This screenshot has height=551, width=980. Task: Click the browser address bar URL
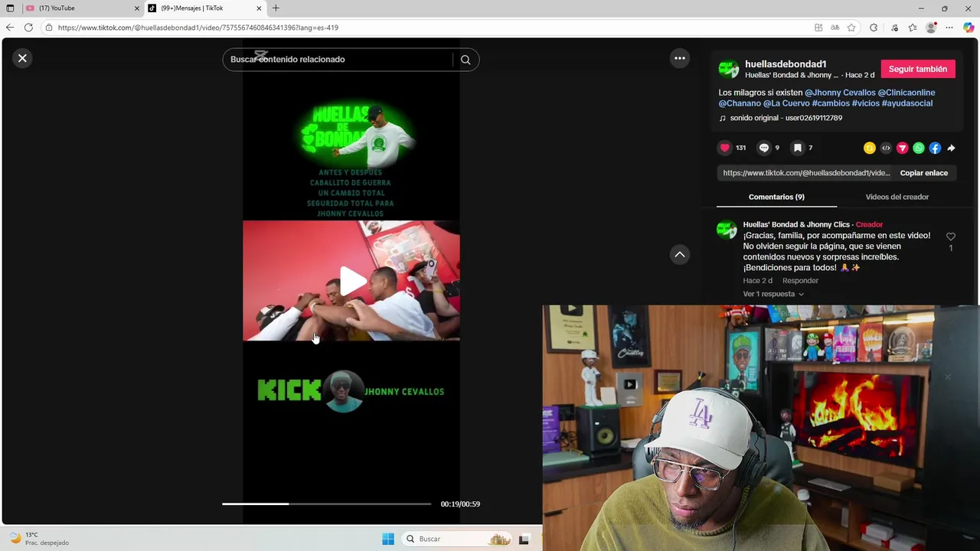pyautogui.click(x=198, y=28)
